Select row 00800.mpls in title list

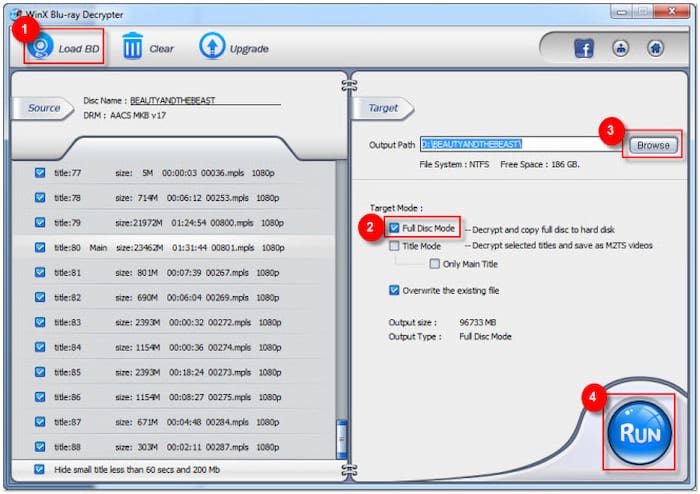coord(174,222)
